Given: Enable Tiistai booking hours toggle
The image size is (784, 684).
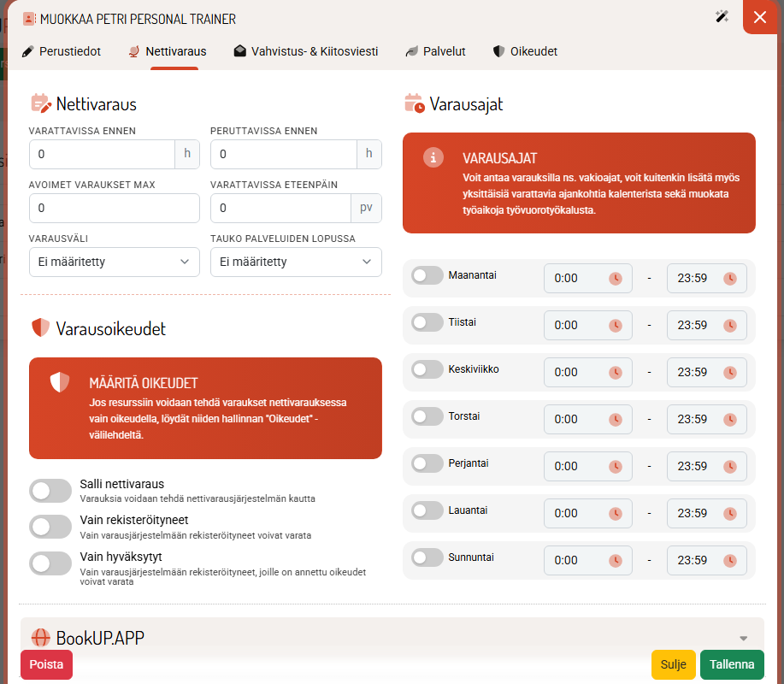Looking at the screenshot, I should click(427, 322).
